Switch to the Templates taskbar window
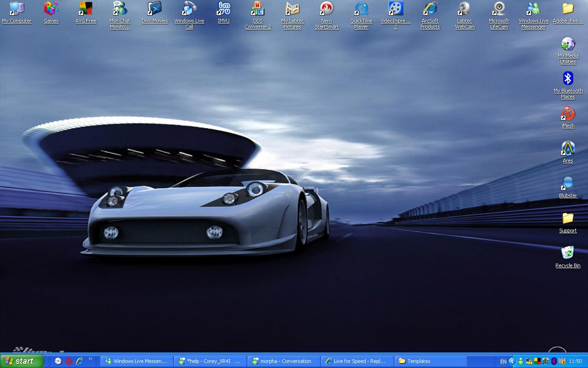This screenshot has width=588, height=368. (431, 361)
